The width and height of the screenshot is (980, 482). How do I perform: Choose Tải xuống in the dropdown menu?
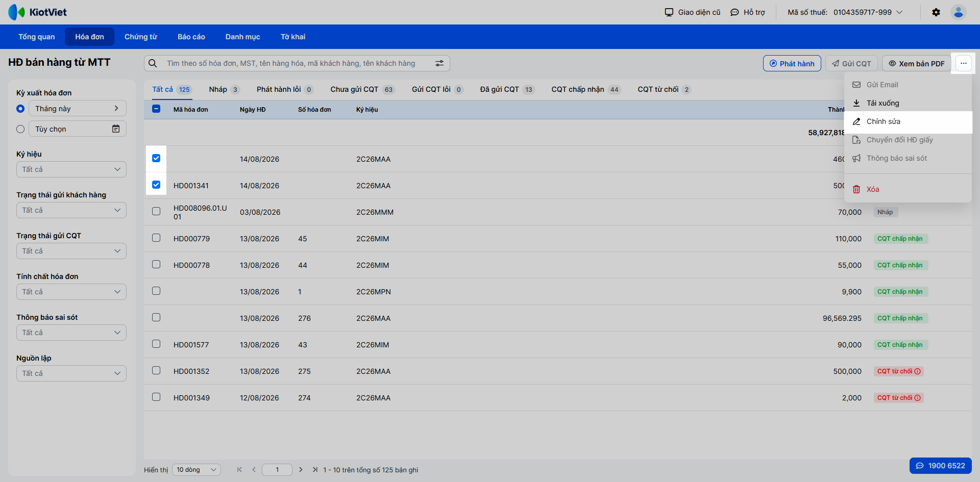coord(908,103)
